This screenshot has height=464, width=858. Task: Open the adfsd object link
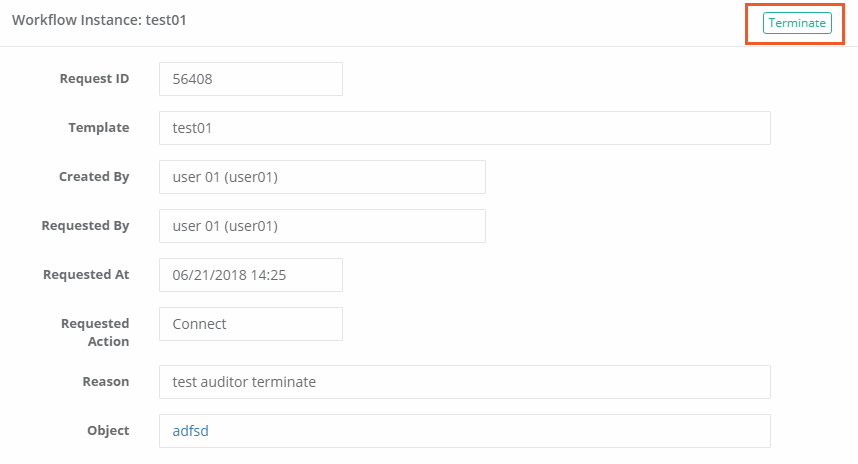[x=190, y=431]
